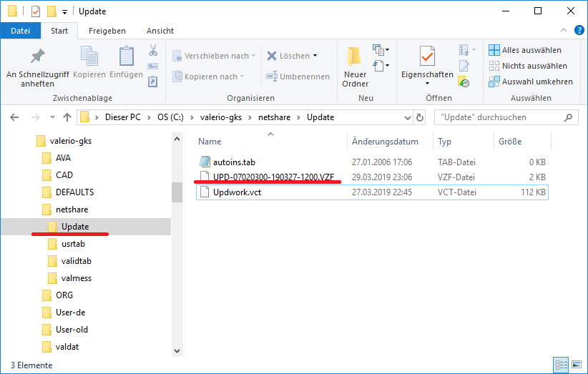588x374 pixels.
Task: Click the up-arrow parent folder button
Action: point(67,117)
